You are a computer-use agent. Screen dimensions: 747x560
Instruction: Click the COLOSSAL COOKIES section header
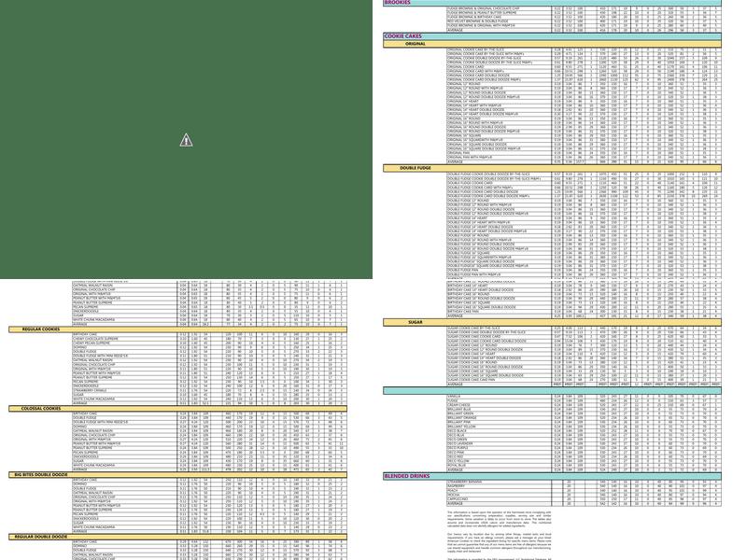point(41,408)
